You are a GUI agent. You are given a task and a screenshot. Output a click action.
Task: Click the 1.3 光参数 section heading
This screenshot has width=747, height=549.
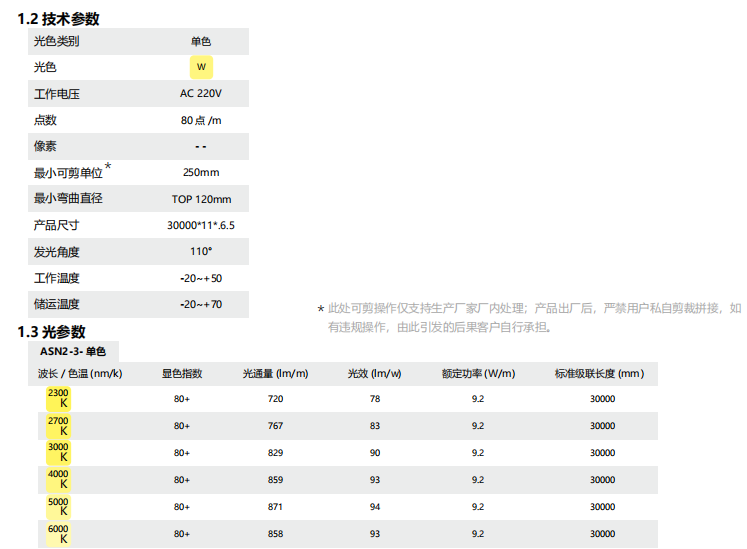click(52, 331)
